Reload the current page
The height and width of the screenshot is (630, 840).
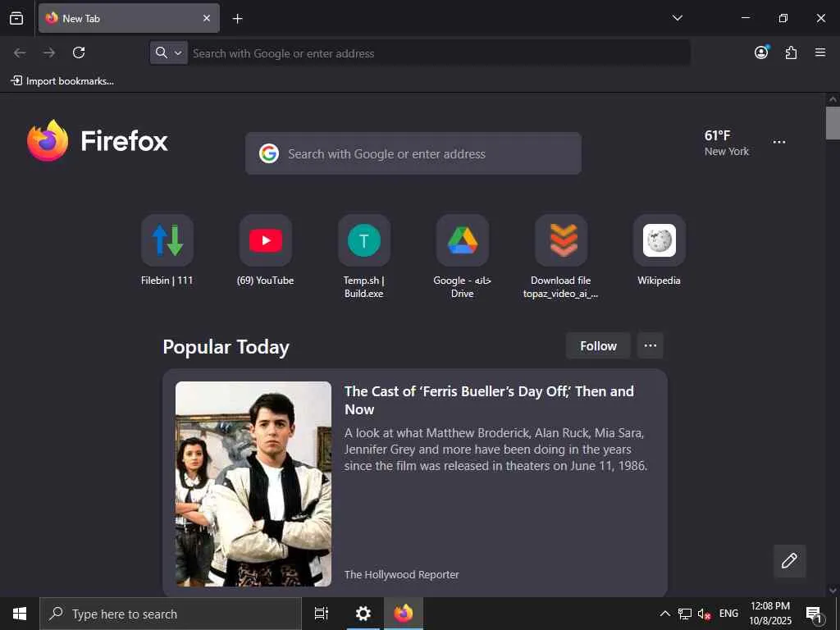point(79,52)
